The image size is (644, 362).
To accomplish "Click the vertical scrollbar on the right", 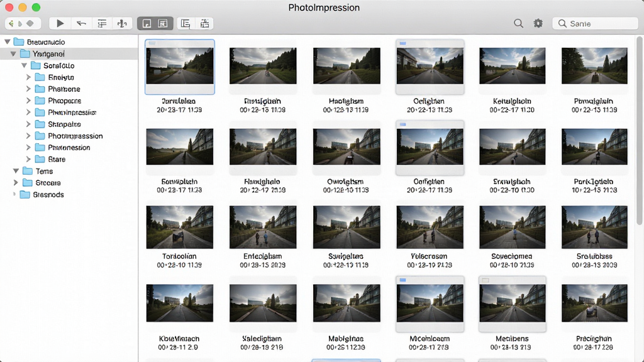I will [x=639, y=131].
